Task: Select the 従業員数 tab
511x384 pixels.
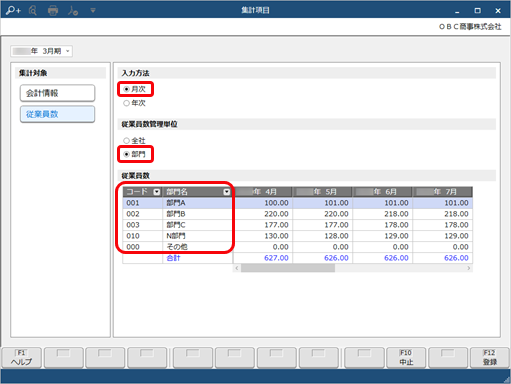Action: coord(57,114)
